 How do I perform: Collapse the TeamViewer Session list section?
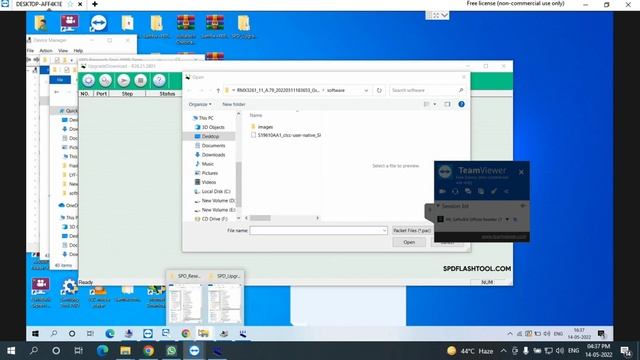(x=438, y=206)
